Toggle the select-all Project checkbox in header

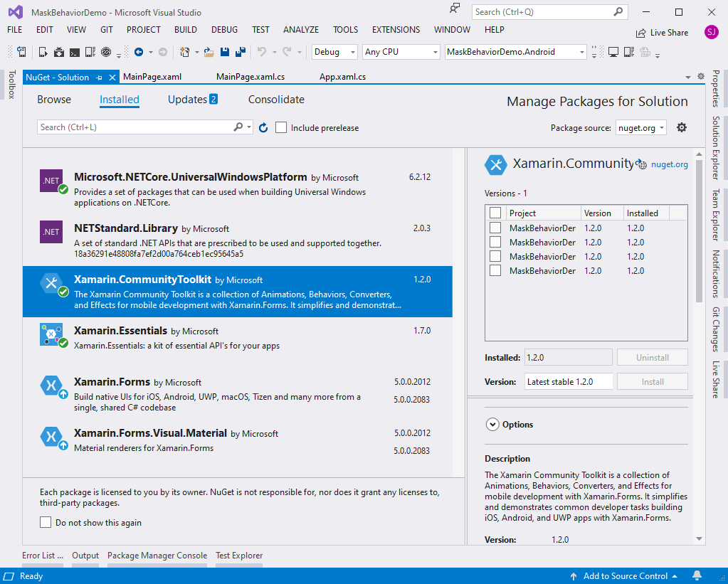[495, 213]
